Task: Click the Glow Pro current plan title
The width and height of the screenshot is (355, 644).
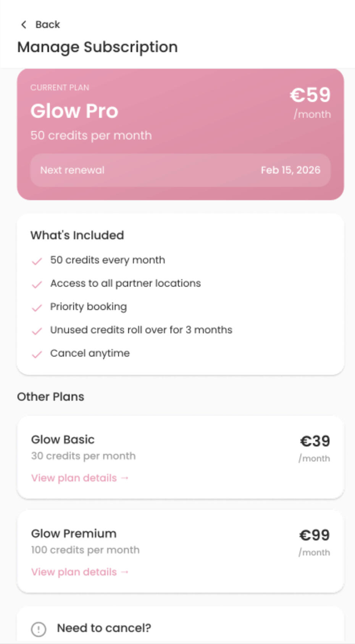Action: 74,111
